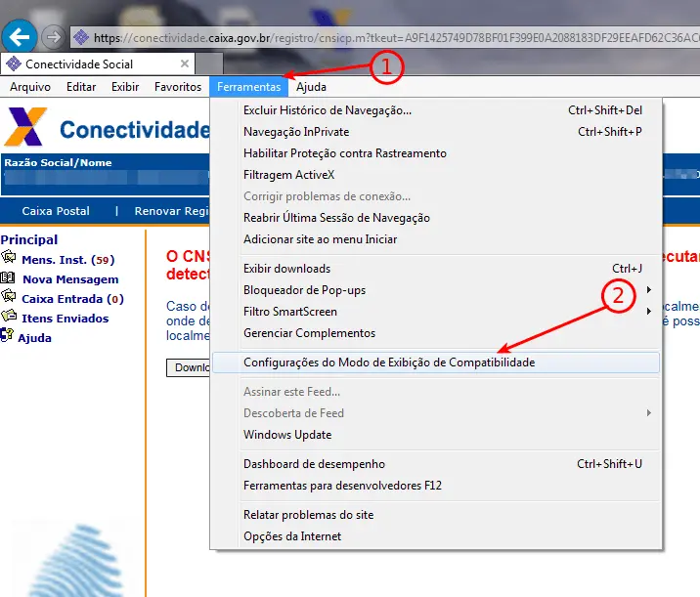Select Exibir downloads
700x597 pixels.
[436, 268]
